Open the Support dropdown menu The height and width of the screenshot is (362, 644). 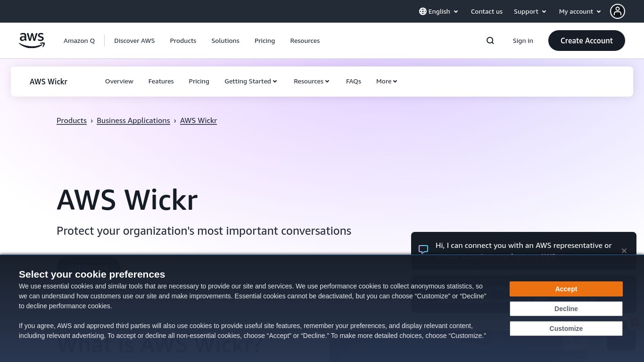(530, 11)
